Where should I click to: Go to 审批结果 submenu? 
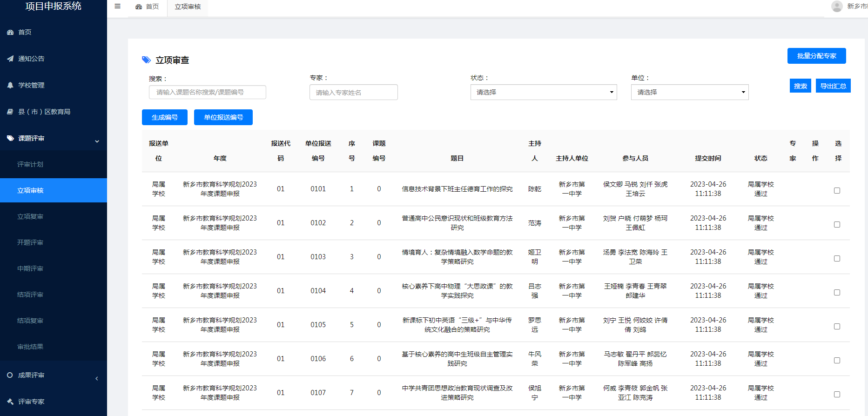54,347
